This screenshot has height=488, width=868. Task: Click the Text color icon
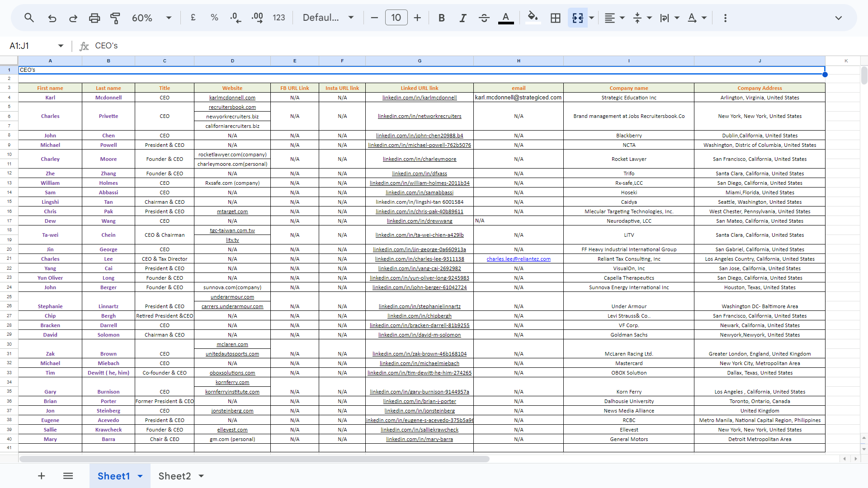505,18
